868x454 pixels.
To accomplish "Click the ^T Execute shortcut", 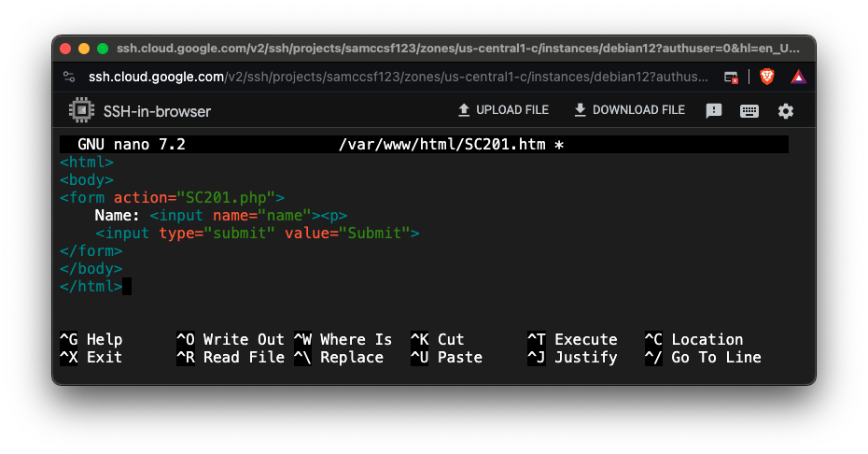I will 572,339.
